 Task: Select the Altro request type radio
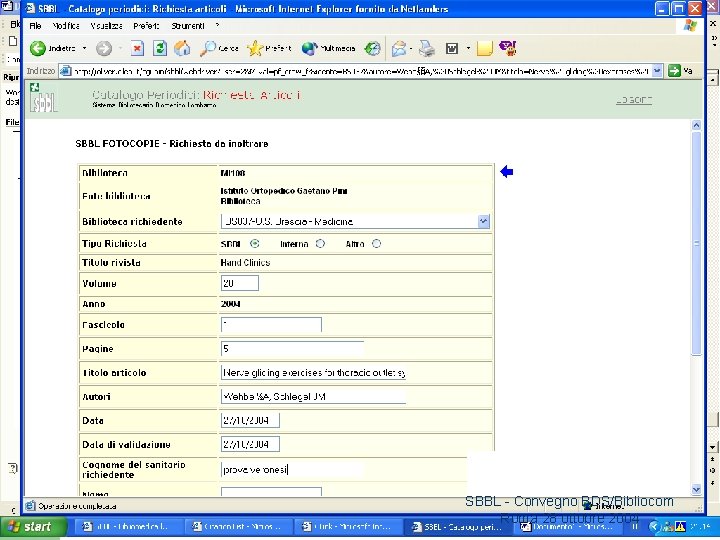[376, 244]
